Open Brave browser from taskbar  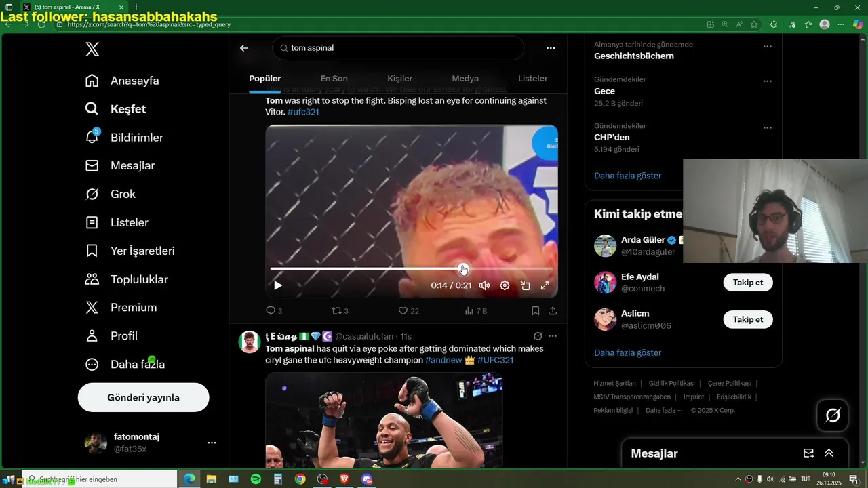click(344, 479)
